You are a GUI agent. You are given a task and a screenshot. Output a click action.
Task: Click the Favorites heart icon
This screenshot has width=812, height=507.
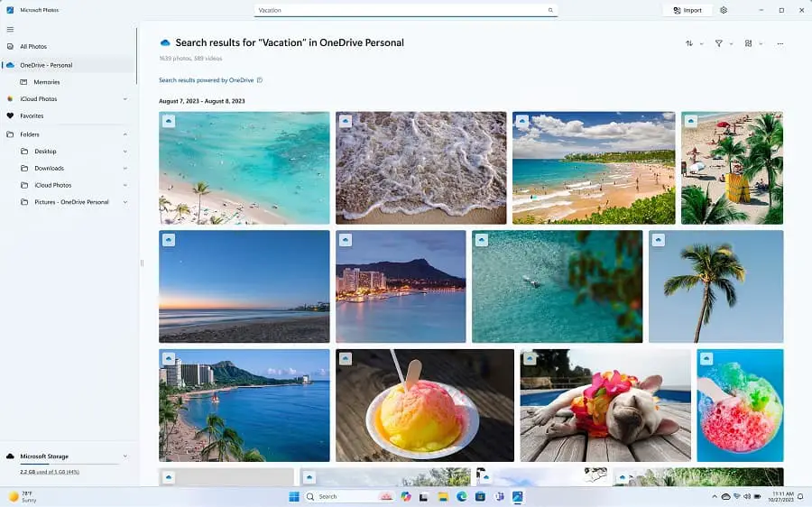coord(11,116)
